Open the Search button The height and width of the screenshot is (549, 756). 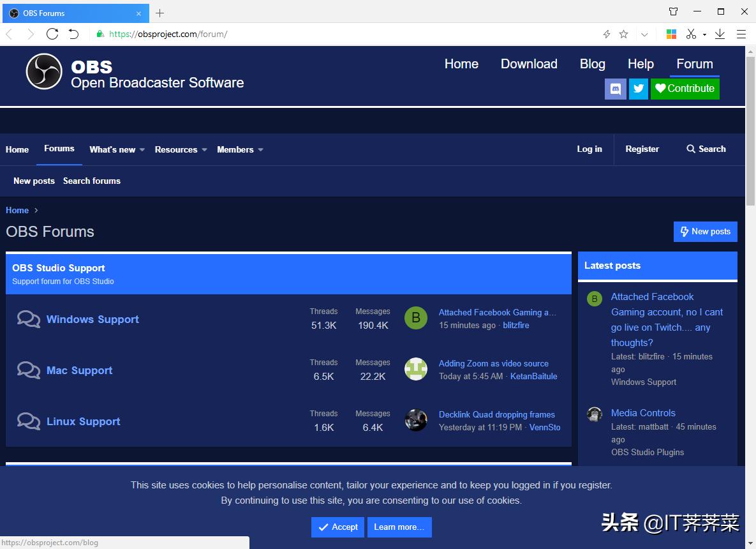(x=706, y=149)
